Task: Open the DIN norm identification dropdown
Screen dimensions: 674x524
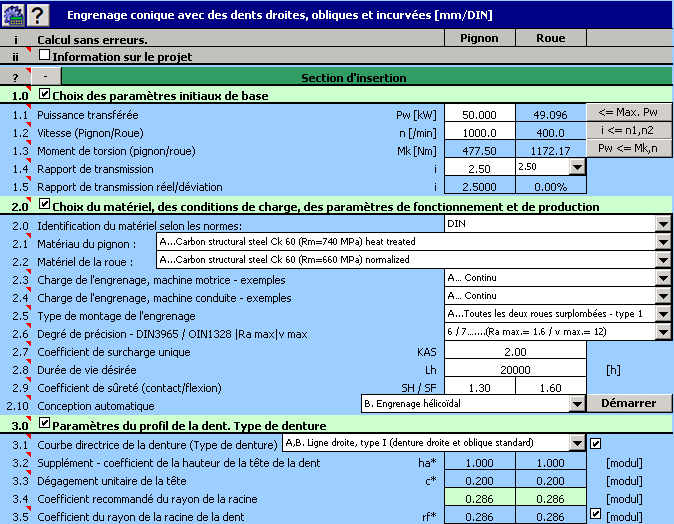Action: point(663,224)
